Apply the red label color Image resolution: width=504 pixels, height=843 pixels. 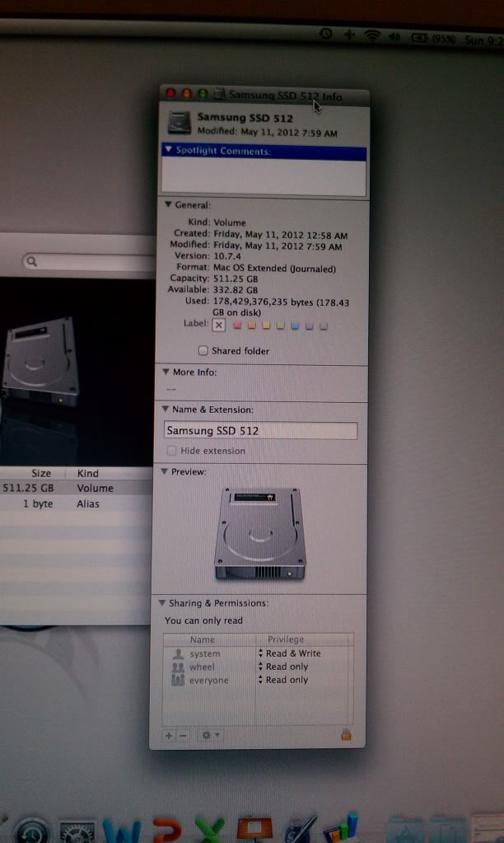point(237,325)
